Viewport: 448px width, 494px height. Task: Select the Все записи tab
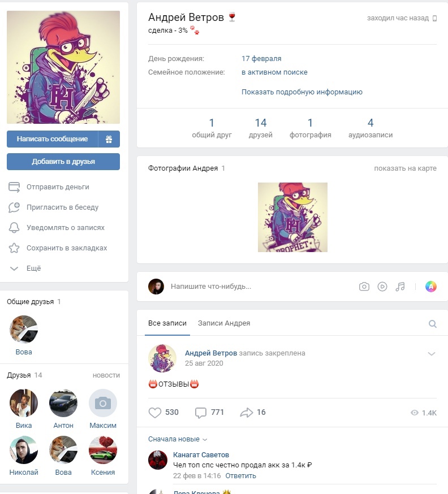coord(167,323)
